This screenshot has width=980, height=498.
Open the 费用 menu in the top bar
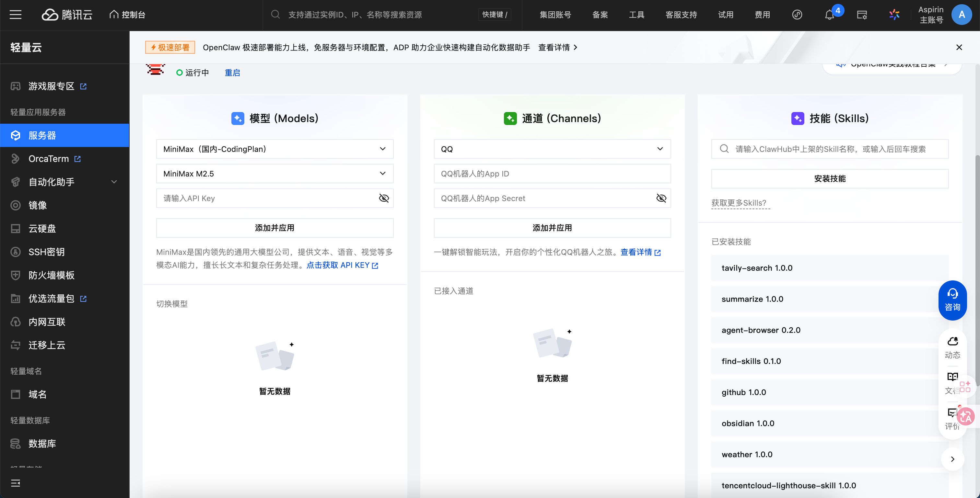coord(763,15)
